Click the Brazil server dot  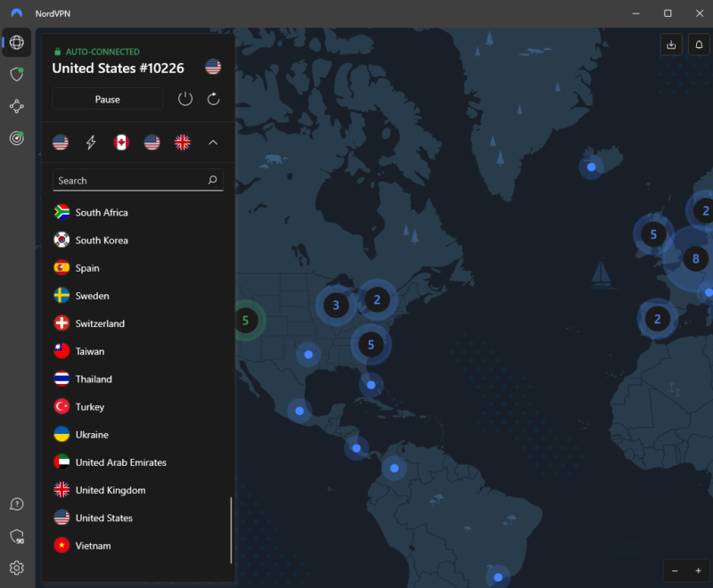(x=498, y=577)
